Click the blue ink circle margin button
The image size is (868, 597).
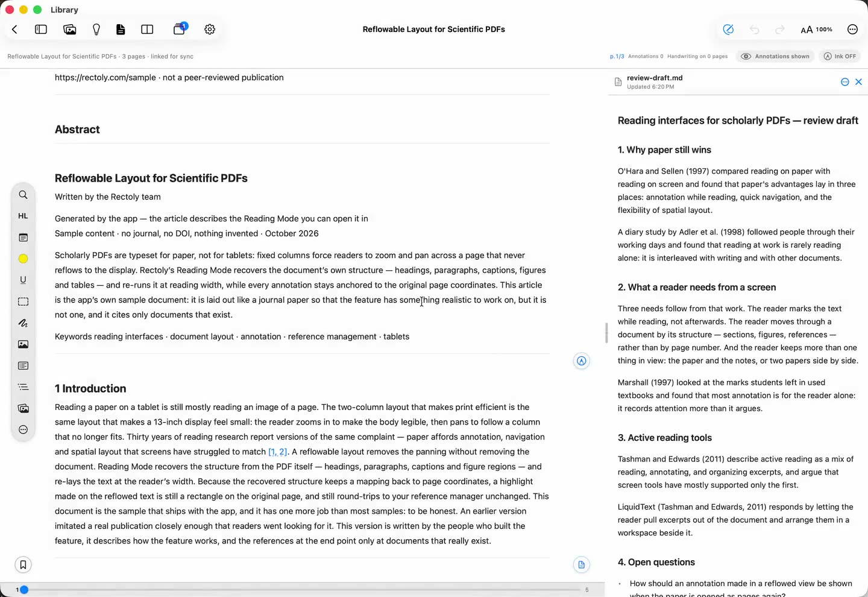click(x=581, y=361)
